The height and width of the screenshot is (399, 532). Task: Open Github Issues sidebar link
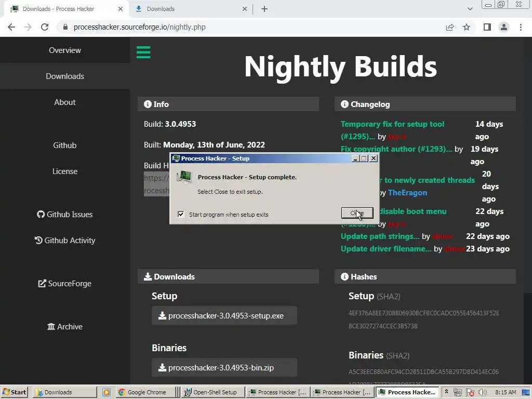65,215
